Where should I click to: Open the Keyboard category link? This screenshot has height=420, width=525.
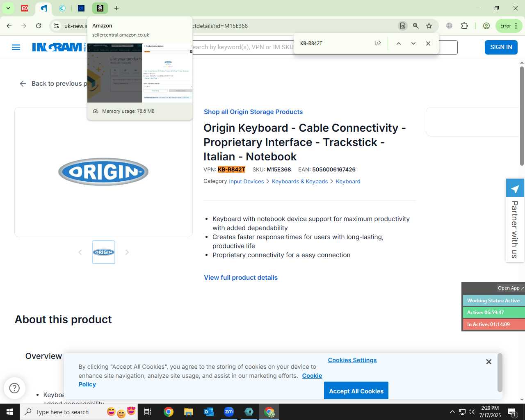click(348, 181)
